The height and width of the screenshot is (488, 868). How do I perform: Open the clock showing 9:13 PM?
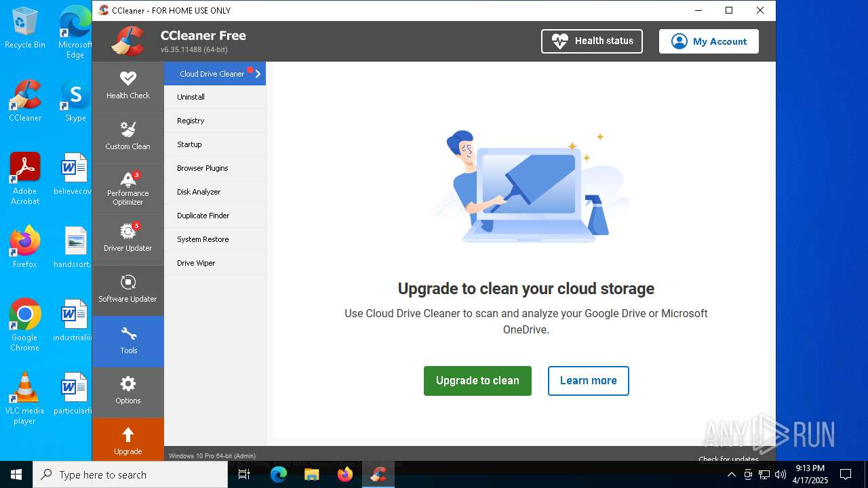tap(810, 474)
